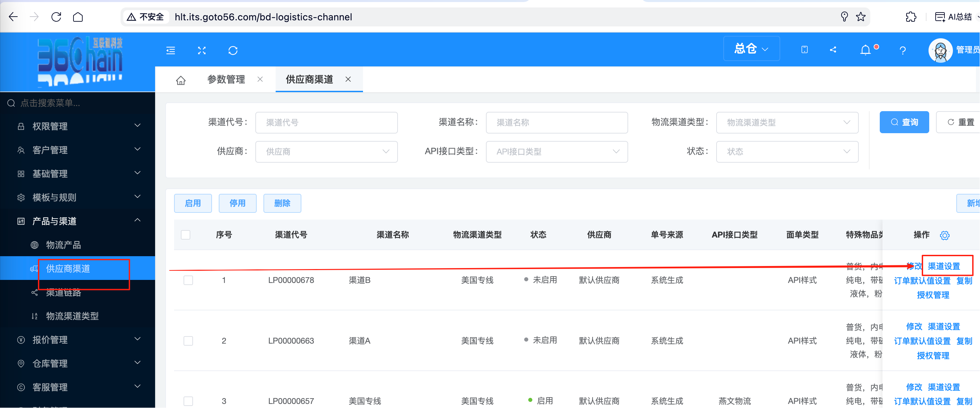Expand the 权限管理 menu

78,126
